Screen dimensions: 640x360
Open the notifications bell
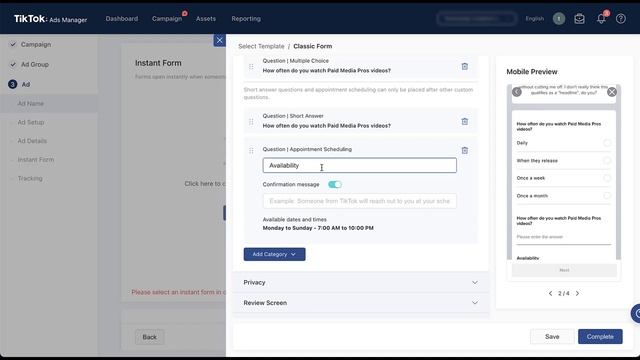coord(601,19)
